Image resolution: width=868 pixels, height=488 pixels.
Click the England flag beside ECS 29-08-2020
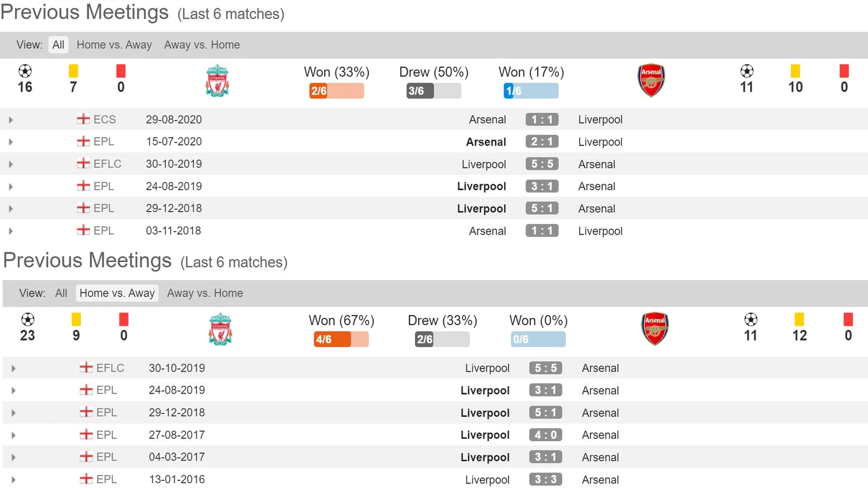[83, 119]
